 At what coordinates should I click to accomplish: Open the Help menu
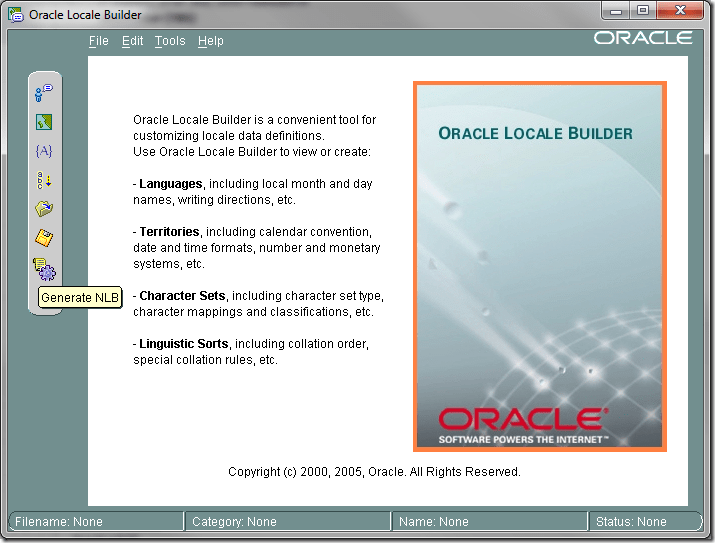pos(211,41)
